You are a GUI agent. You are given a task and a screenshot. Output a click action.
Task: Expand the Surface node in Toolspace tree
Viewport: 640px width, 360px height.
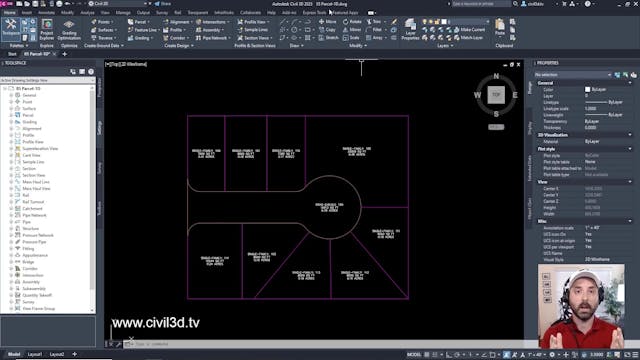point(11,109)
